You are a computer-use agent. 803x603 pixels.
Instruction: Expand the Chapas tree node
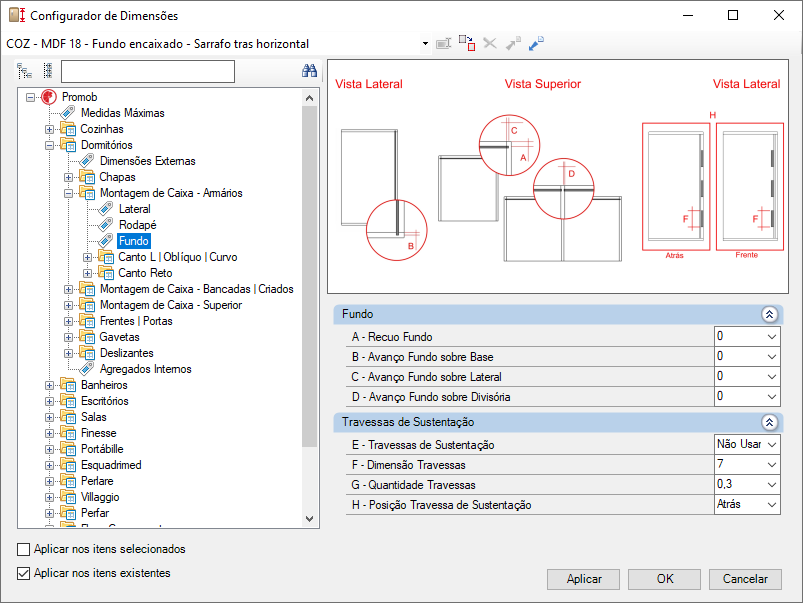69,177
